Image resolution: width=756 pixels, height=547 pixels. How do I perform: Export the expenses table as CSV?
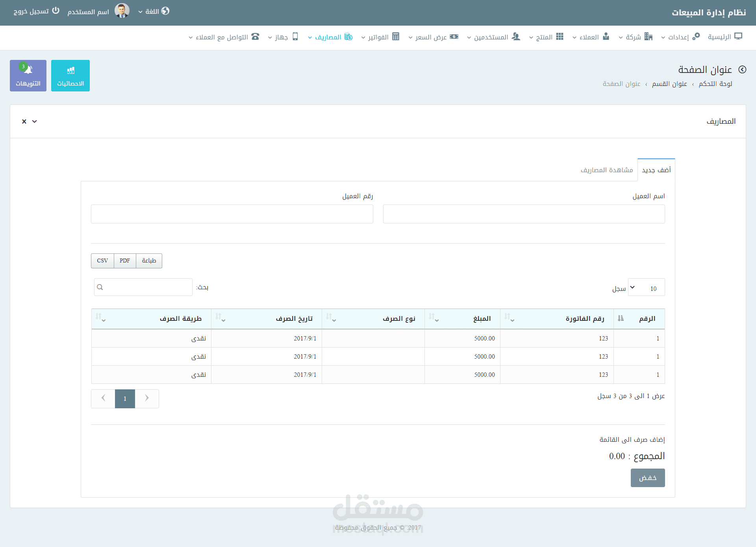[102, 260]
